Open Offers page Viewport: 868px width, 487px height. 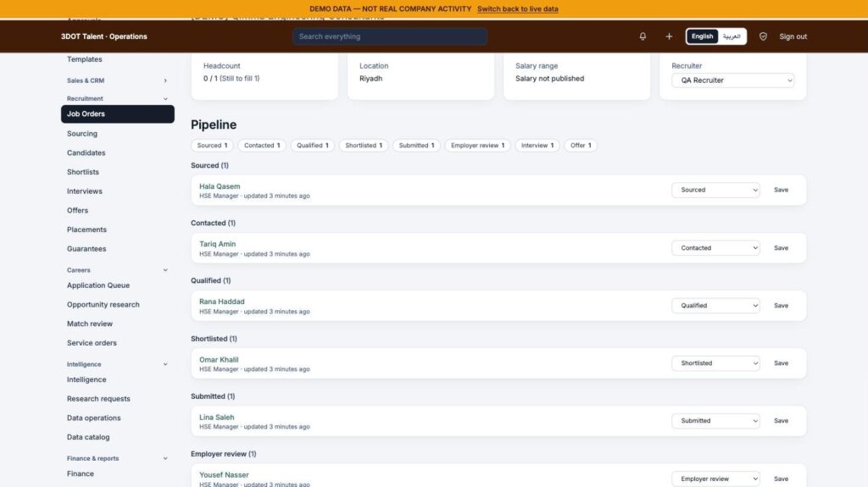click(77, 210)
